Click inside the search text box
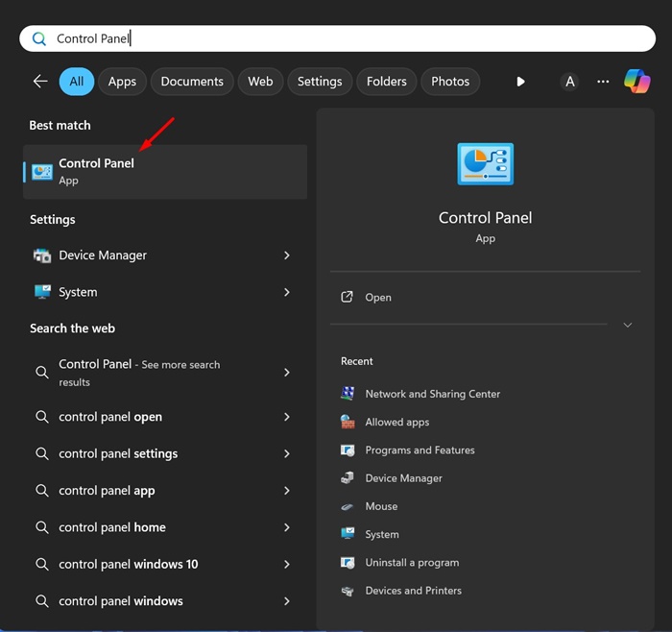 [336, 38]
